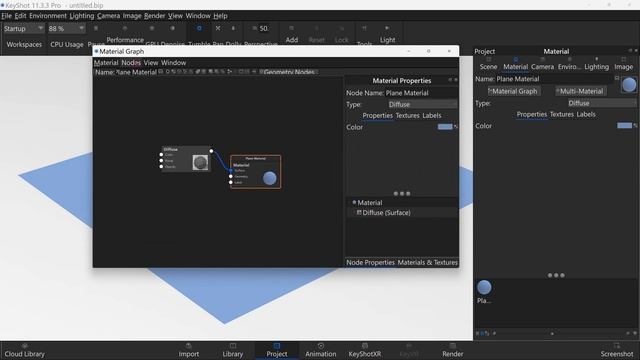Toggle Pause render in main toolbar
Image resolution: width=640 pixels, height=360 pixels.
click(x=96, y=29)
